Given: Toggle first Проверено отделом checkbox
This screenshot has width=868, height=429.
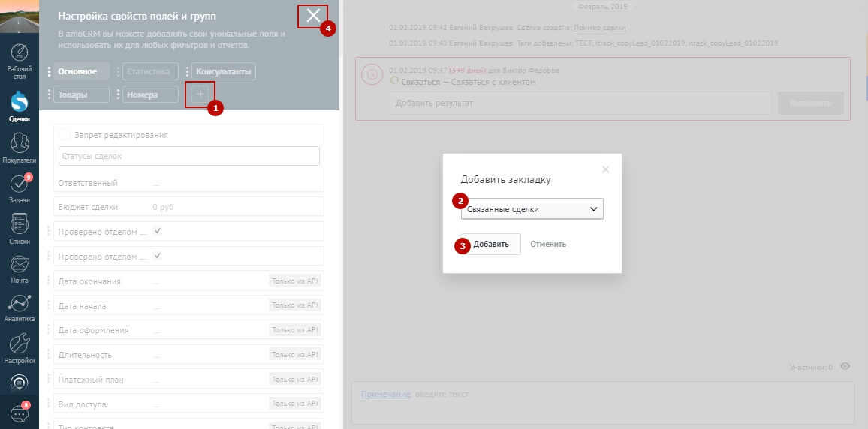Looking at the screenshot, I should [157, 231].
